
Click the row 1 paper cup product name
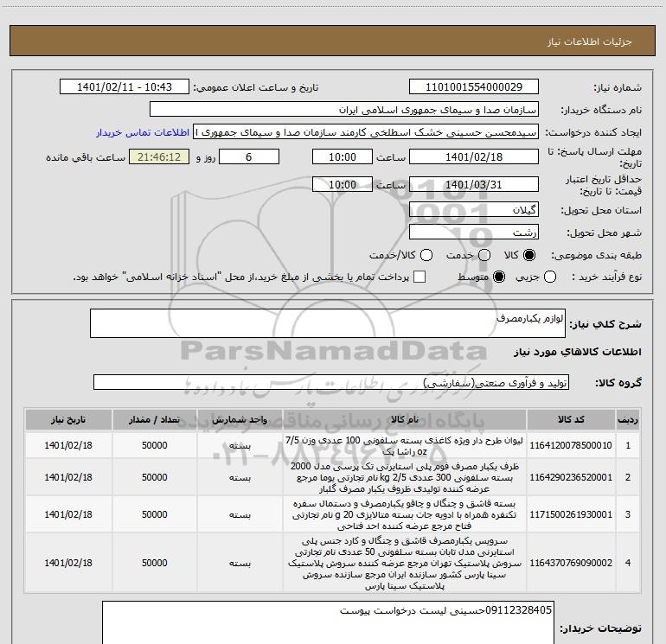coord(405,445)
